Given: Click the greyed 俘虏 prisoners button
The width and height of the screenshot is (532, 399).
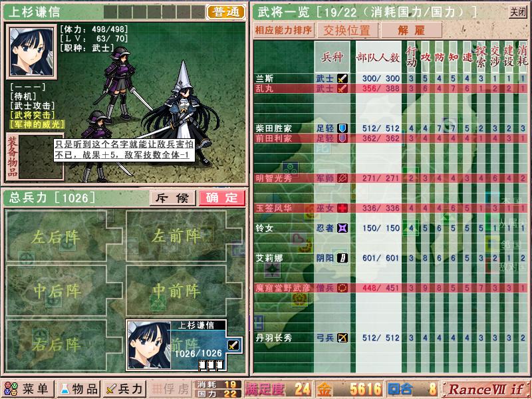Looking at the screenshot, I should coord(170,389).
